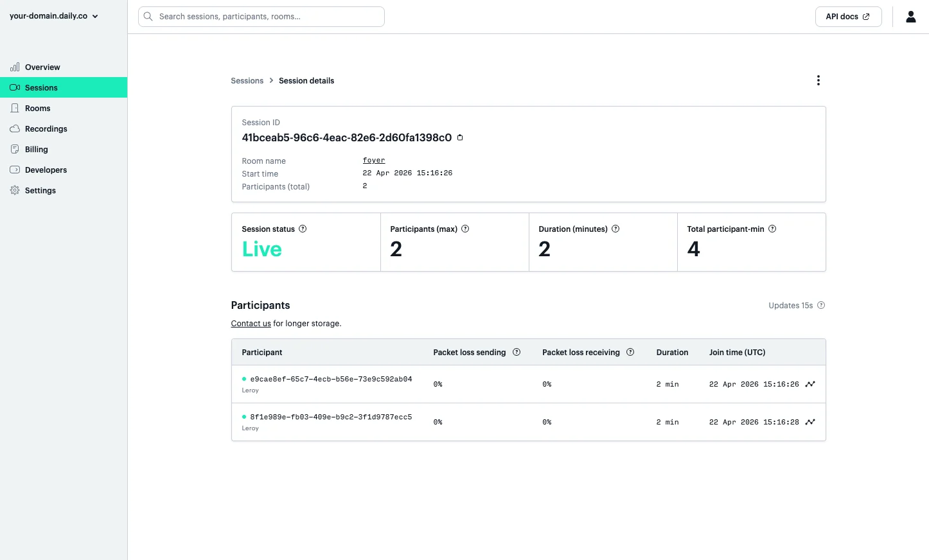Show help for Updates 15s
This screenshot has width=929, height=560.
[x=821, y=305]
